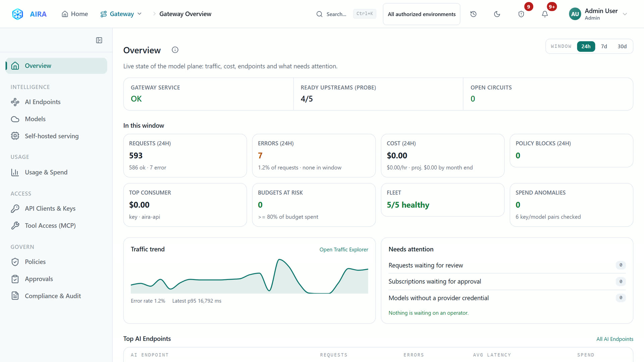The image size is (644, 362).
Task: Select the 24h window
Action: click(x=586, y=46)
